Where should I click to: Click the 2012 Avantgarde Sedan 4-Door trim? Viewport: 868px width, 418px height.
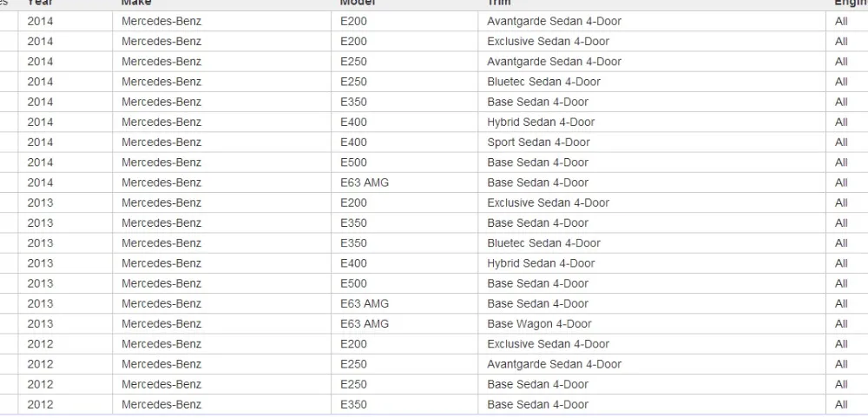(x=554, y=364)
